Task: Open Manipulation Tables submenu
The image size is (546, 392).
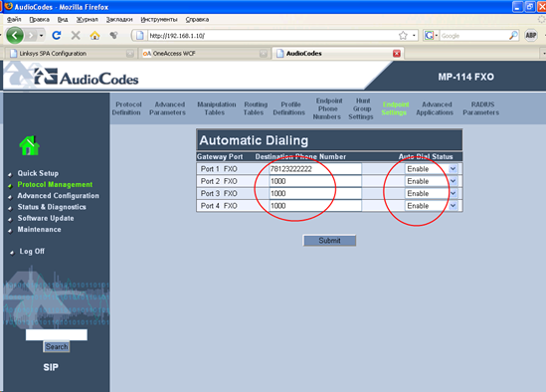Action: 216,108
